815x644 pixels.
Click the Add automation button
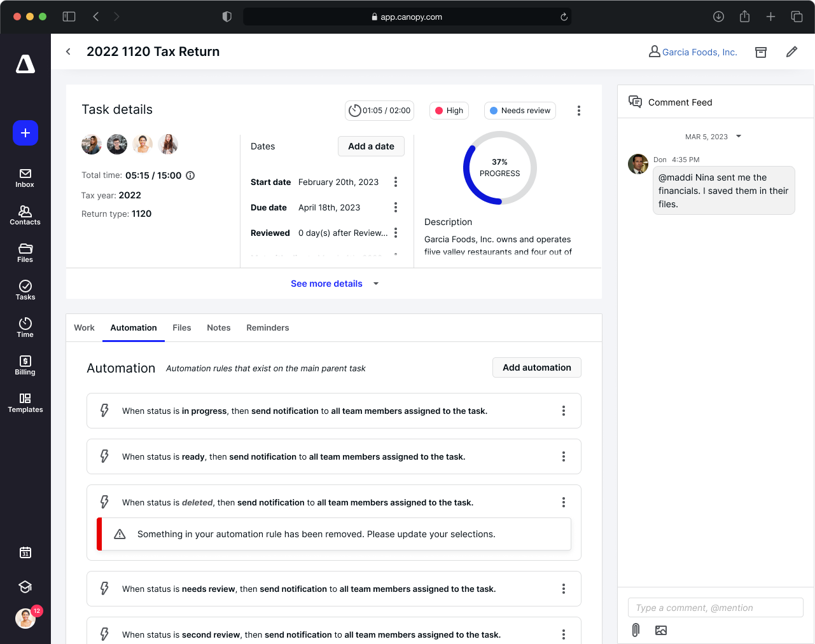click(x=536, y=367)
